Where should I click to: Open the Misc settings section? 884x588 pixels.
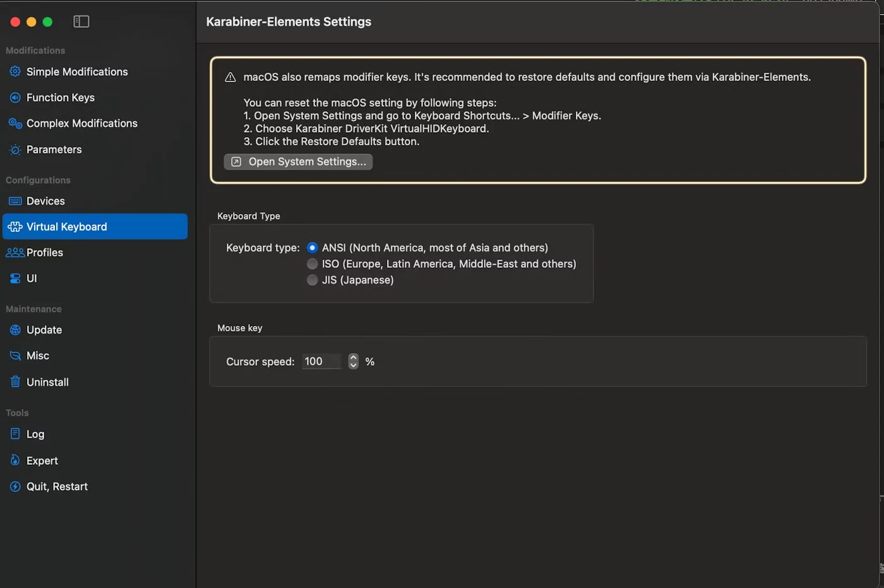tap(37, 356)
